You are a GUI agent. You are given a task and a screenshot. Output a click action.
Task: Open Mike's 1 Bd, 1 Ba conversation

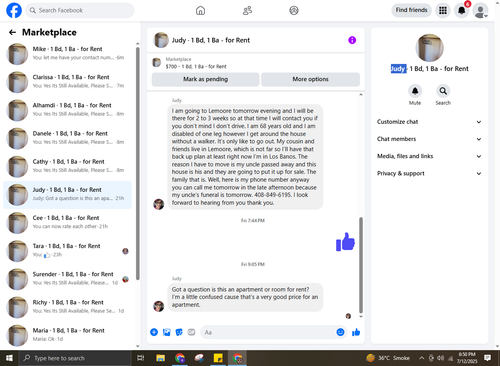68,53
